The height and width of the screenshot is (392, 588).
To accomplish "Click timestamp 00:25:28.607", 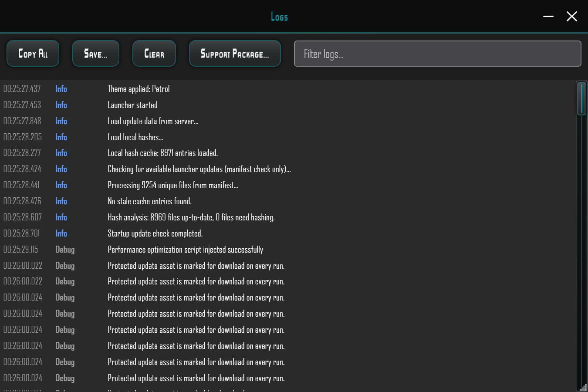I will click(23, 217).
